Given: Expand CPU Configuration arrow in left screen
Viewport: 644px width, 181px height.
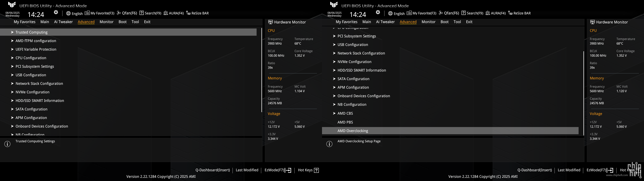Looking at the screenshot, I should click(x=12, y=58).
